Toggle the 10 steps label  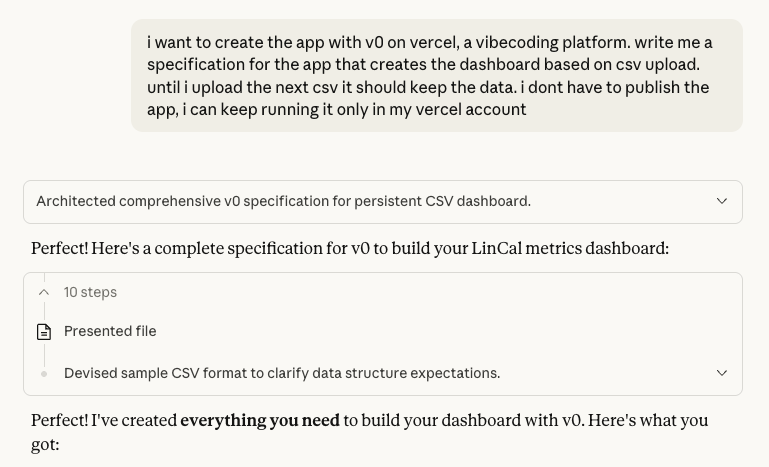90,292
